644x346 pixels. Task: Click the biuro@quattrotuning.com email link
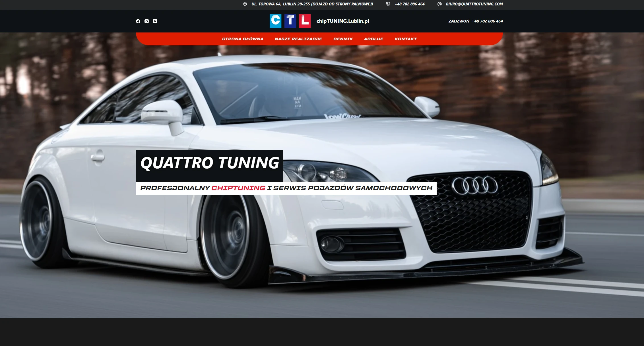coord(474,4)
